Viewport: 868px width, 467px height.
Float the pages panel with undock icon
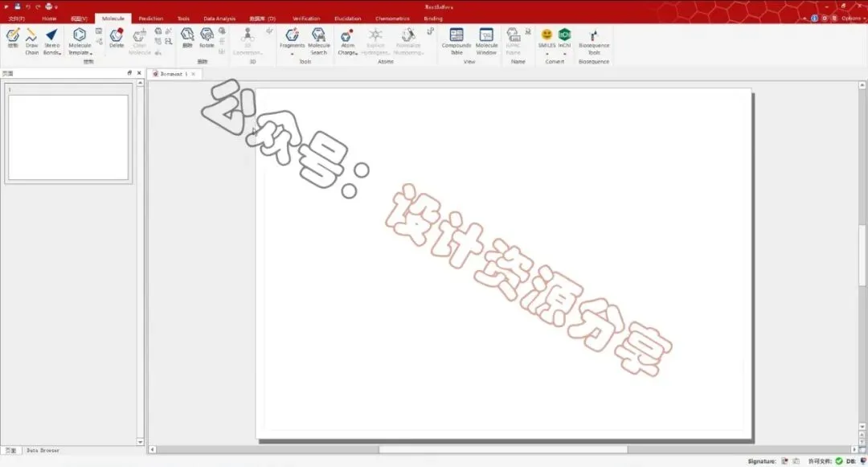(129, 73)
